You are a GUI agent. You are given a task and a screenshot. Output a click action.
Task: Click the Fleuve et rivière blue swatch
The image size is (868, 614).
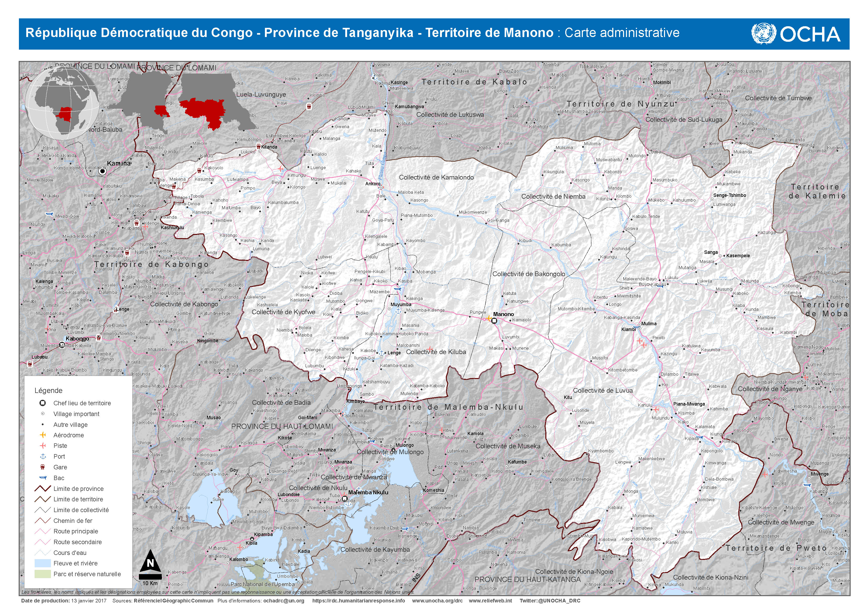(43, 563)
